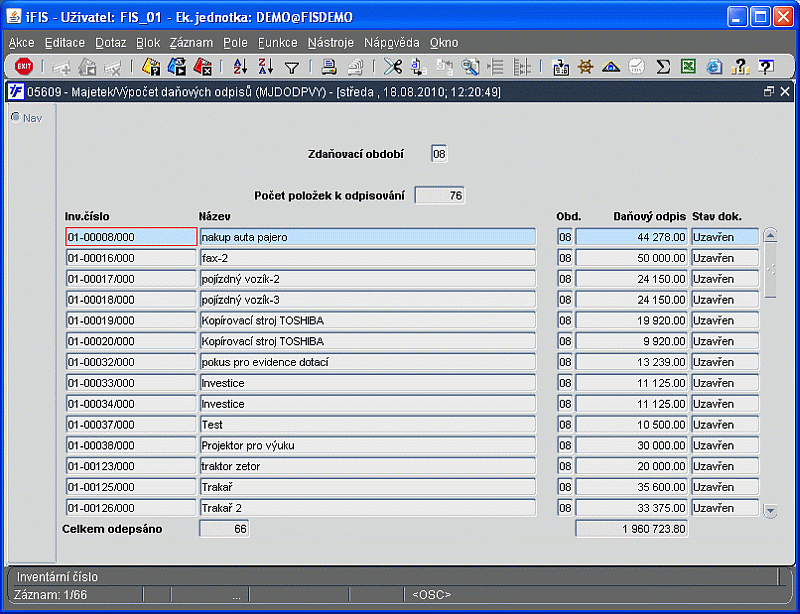Open the Nástroje menu

331,42
